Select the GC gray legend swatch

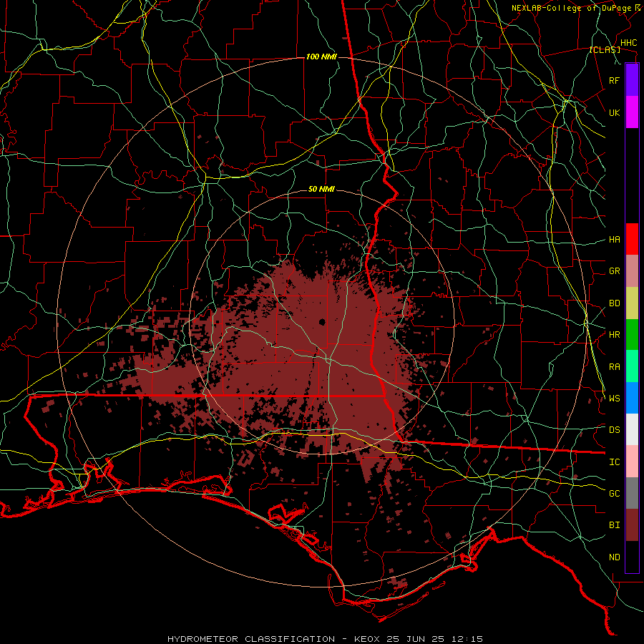point(632,493)
